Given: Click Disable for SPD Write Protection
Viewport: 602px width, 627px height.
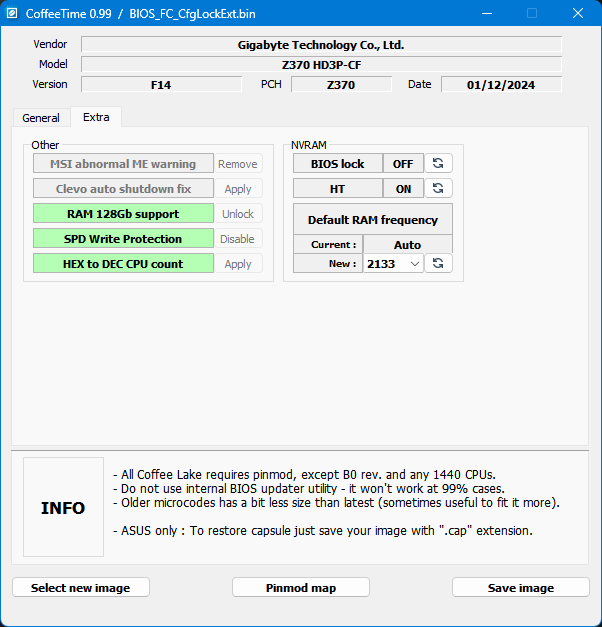Looking at the screenshot, I should point(238,239).
